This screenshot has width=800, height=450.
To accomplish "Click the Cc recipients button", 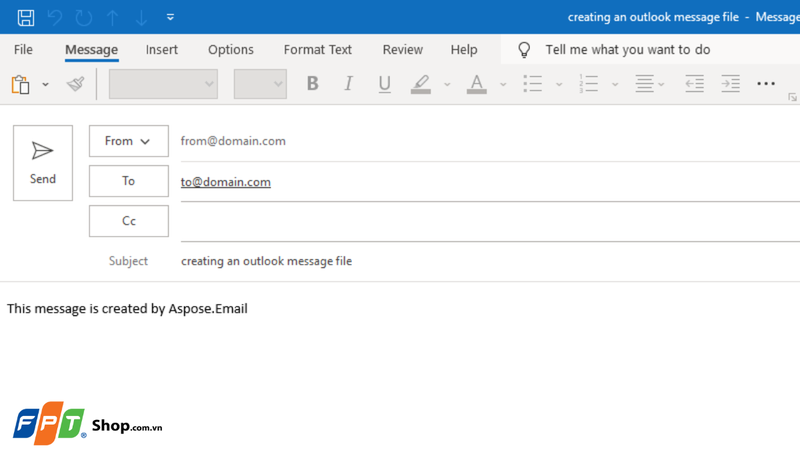I will (x=128, y=221).
